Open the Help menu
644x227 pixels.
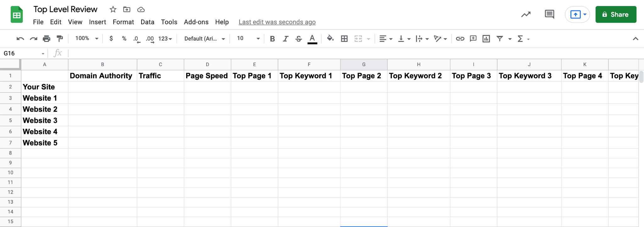[x=222, y=22]
